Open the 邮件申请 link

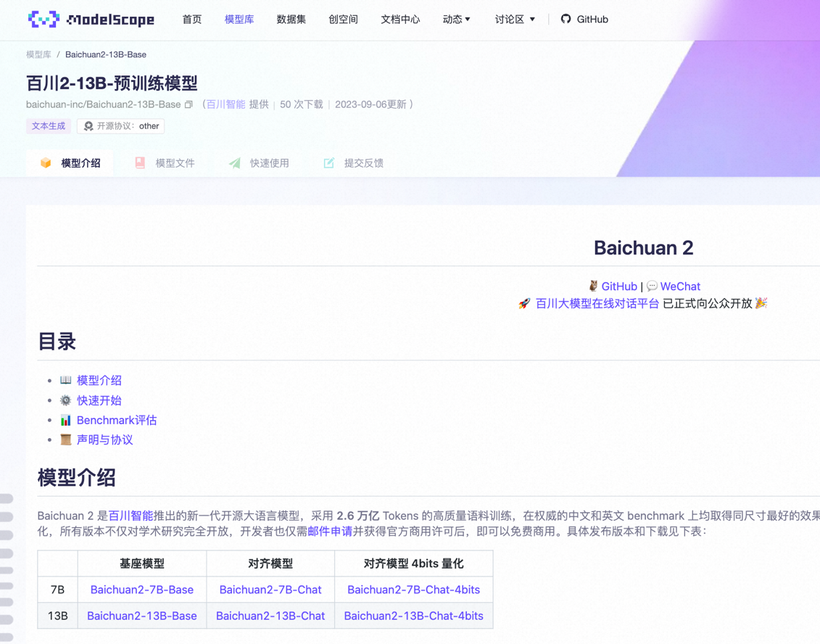[x=330, y=532]
